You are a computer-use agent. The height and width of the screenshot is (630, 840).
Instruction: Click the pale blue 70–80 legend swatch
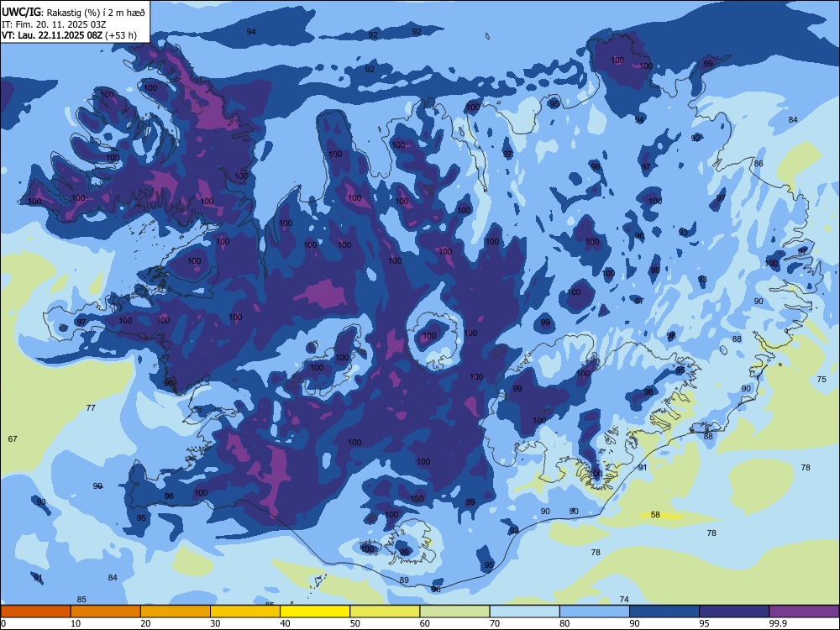(524, 612)
